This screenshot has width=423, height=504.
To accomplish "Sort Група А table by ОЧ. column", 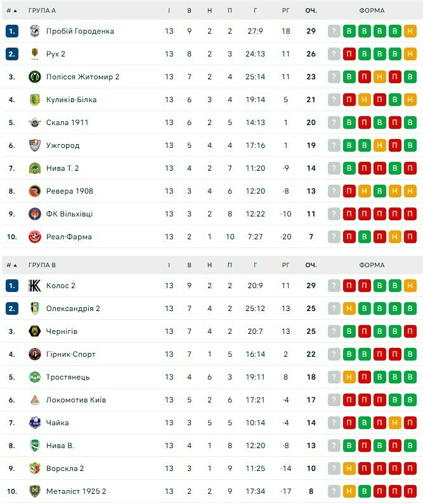I will coord(311,11).
